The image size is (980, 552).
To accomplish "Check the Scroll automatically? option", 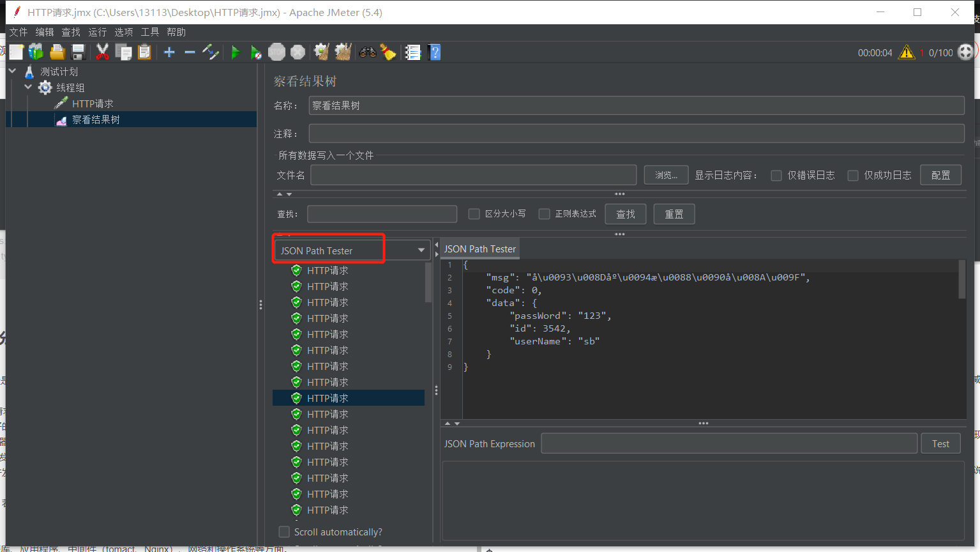I will coord(284,532).
